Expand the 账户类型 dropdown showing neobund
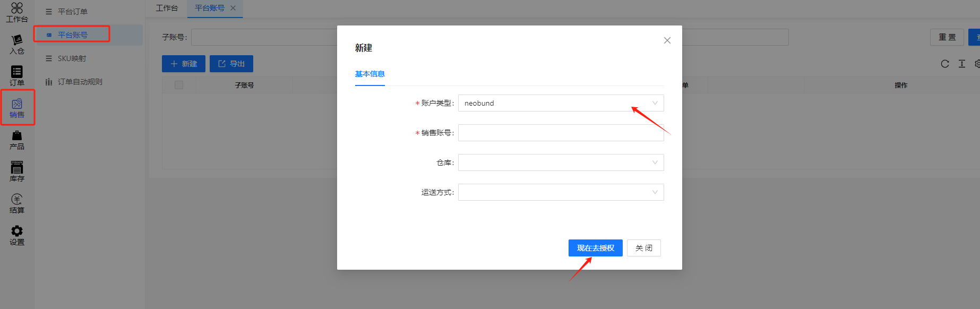Viewport: 980px width, 309px height. click(x=561, y=103)
